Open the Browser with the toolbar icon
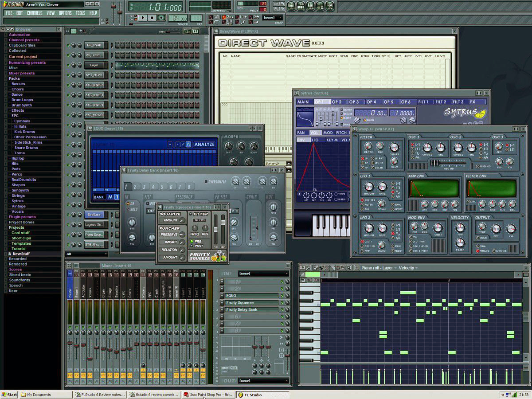This screenshot has width=532, height=399. pyautogui.click(x=321, y=6)
